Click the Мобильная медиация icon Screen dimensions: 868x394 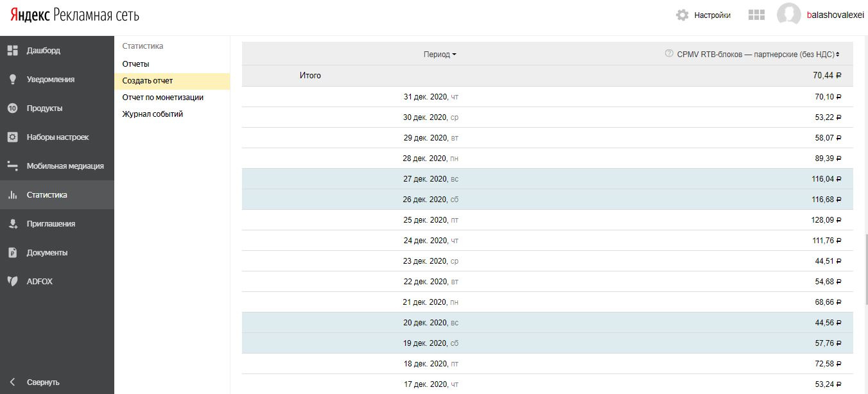(12, 166)
